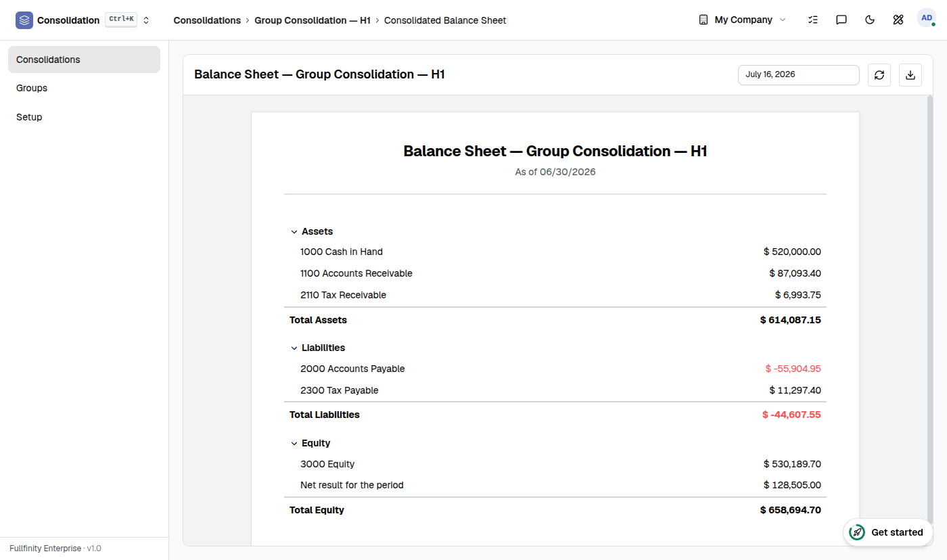
Task: Click the July 16, 2026 date field
Action: 799,74
